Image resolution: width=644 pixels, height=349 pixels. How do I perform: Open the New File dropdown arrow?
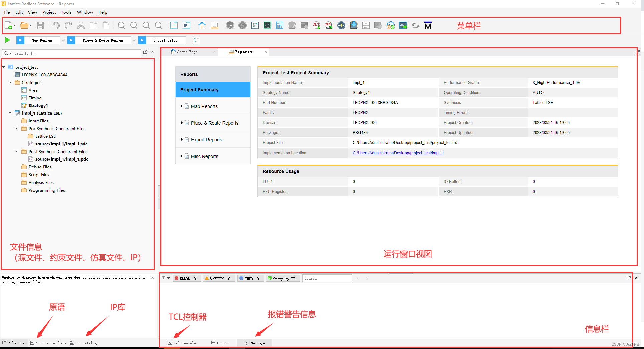(x=15, y=25)
